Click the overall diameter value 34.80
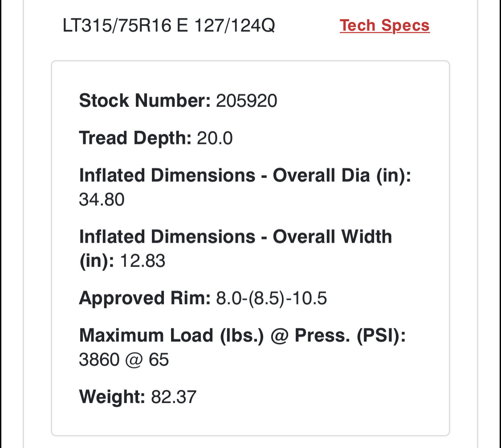The width and height of the screenshot is (501, 448). 102,200
